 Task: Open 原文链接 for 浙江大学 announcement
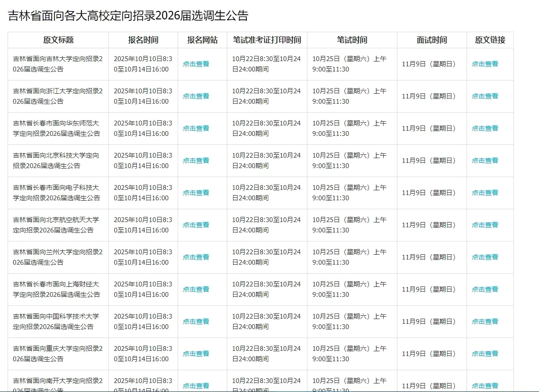tap(485, 96)
